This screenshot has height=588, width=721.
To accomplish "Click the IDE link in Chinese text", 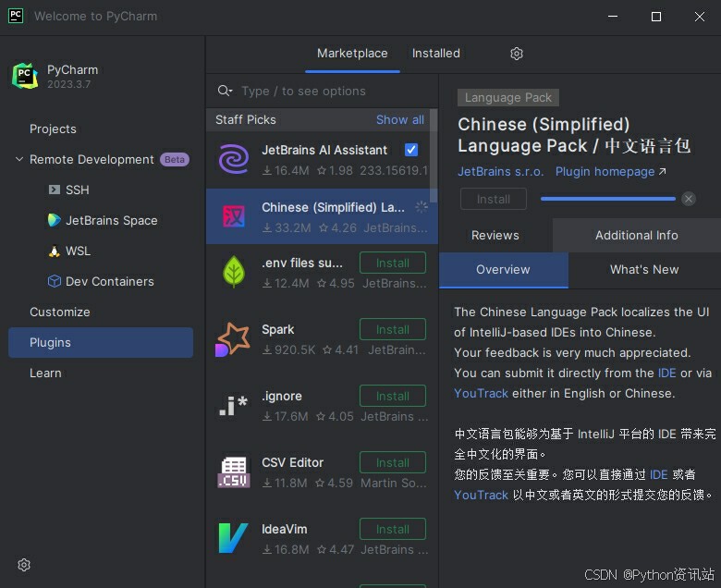I will tap(658, 474).
